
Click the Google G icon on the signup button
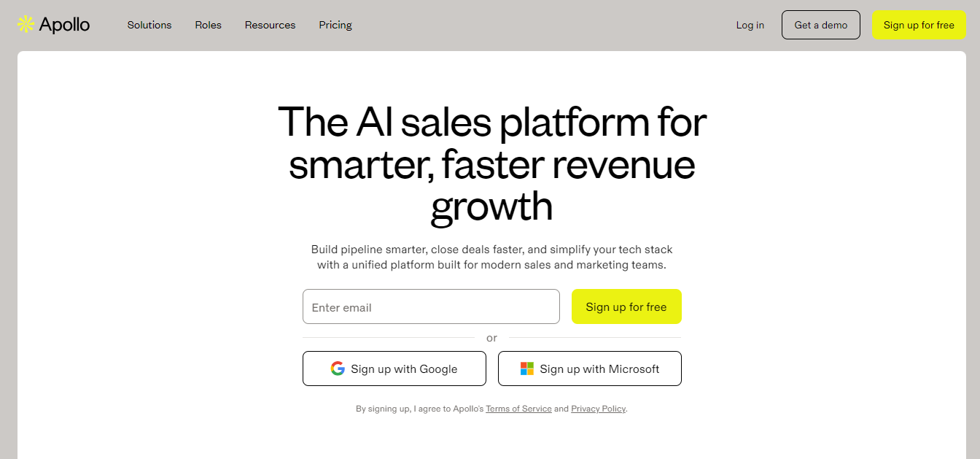[338, 369]
